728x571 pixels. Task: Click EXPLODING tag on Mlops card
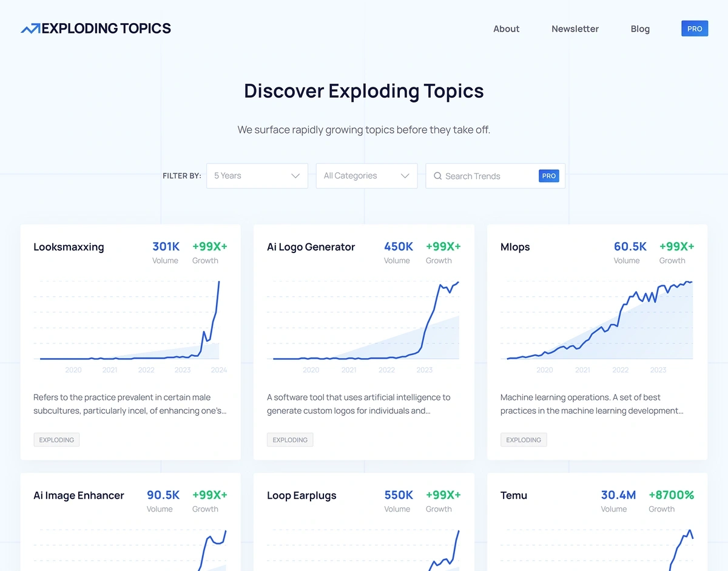pos(524,440)
